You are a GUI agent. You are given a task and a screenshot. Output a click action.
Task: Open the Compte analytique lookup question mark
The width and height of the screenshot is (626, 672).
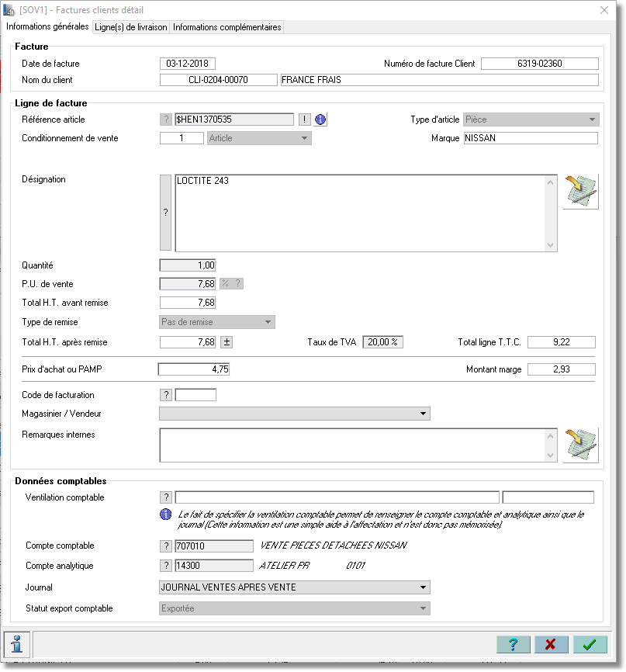coord(166,566)
